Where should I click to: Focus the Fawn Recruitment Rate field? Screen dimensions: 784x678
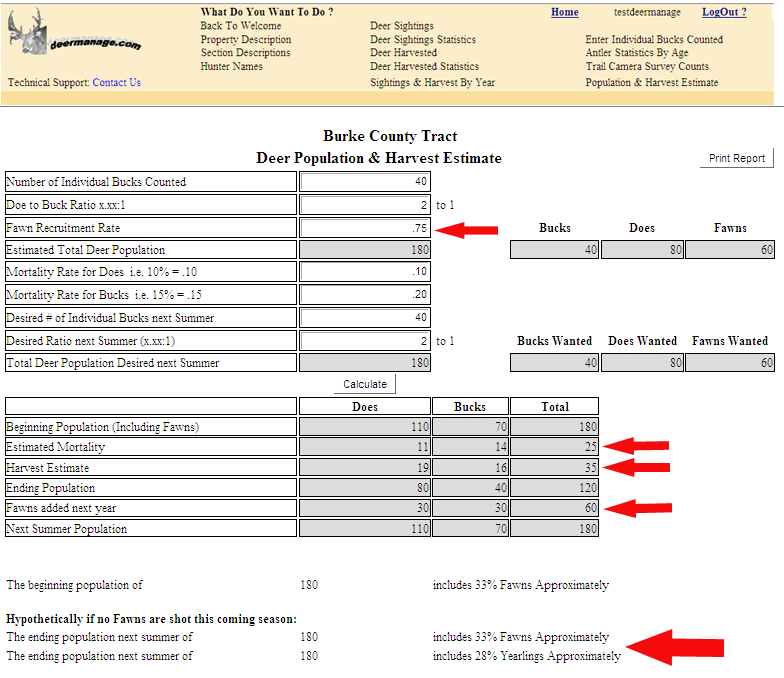tap(365, 228)
